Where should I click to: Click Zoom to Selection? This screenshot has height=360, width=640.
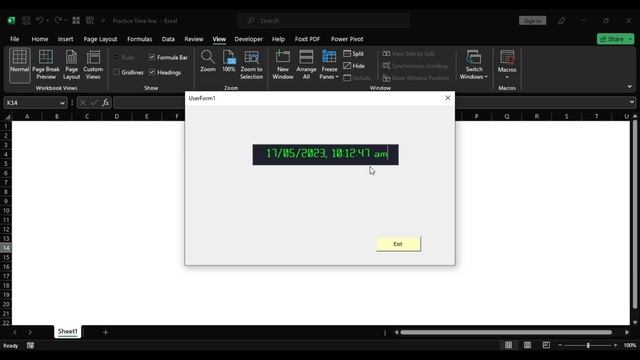pos(251,64)
